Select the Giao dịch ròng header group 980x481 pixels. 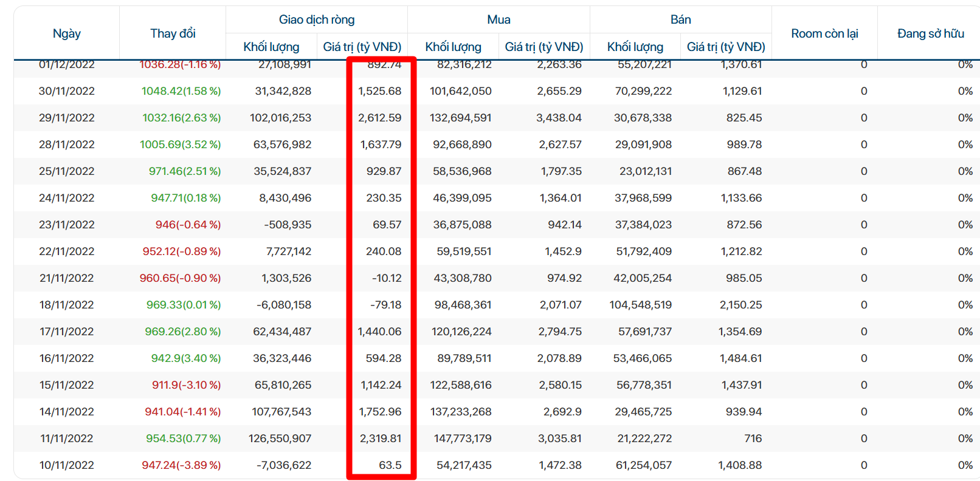pos(317,19)
